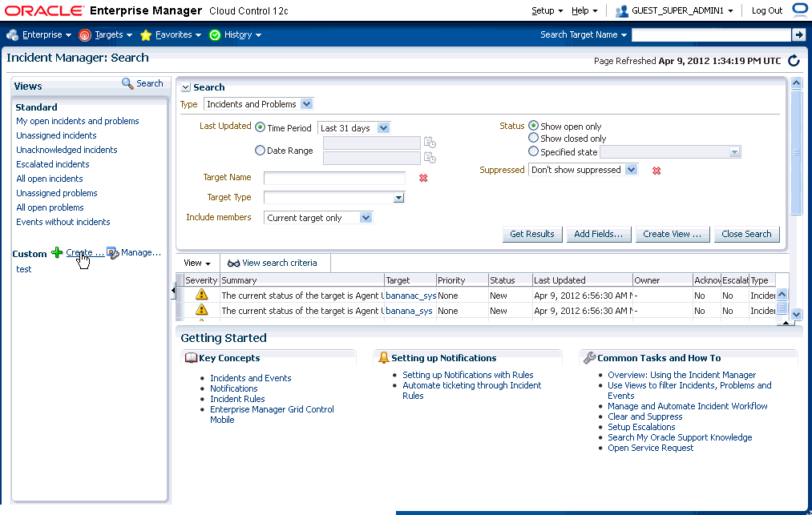The height and width of the screenshot is (515, 812).
Task: Click the results table scroll up arrow
Action: pos(782,295)
